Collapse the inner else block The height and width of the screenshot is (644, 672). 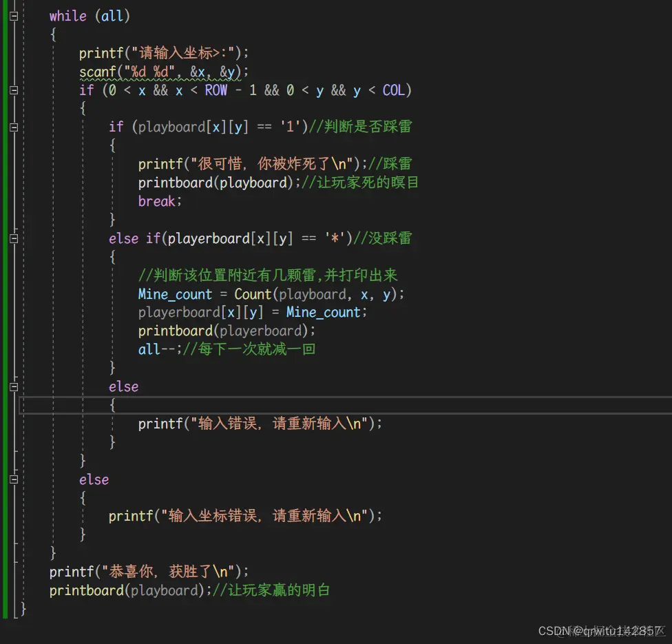12,386
